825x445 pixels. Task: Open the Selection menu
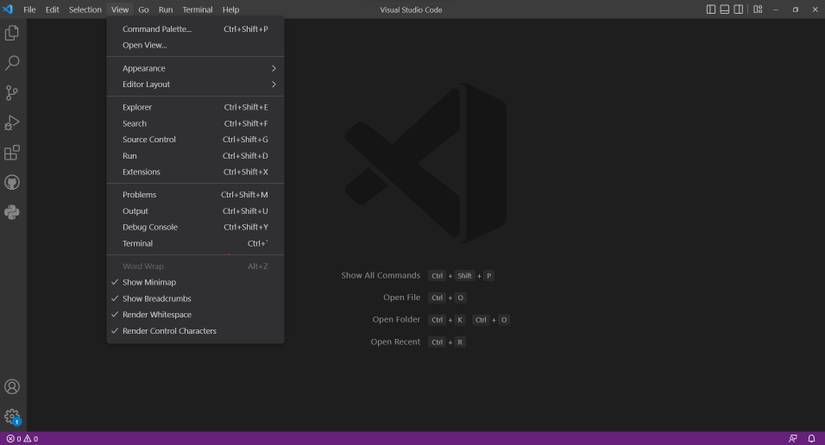[x=85, y=9]
